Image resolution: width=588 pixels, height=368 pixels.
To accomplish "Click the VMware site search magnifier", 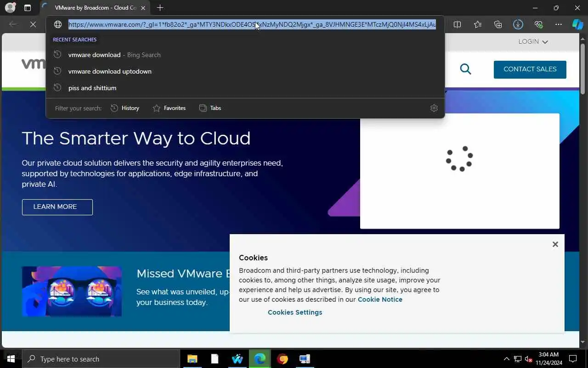I will 465,69.
